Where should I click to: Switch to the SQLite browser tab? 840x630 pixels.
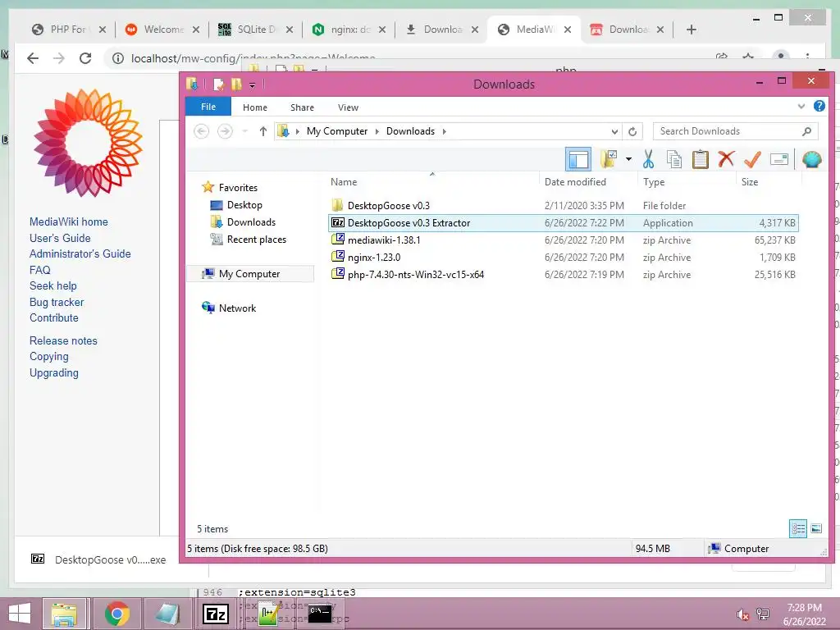click(x=255, y=30)
